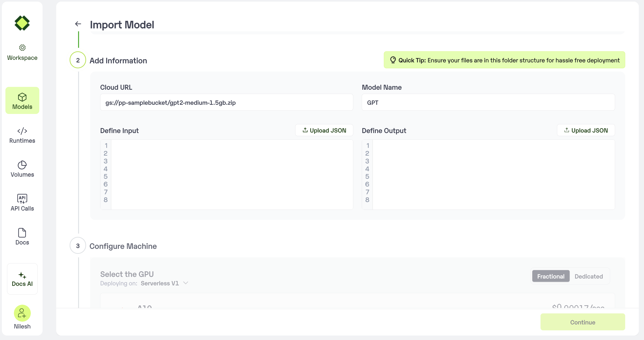
Task: Select Fractional GPU mode
Action: [x=550, y=276]
